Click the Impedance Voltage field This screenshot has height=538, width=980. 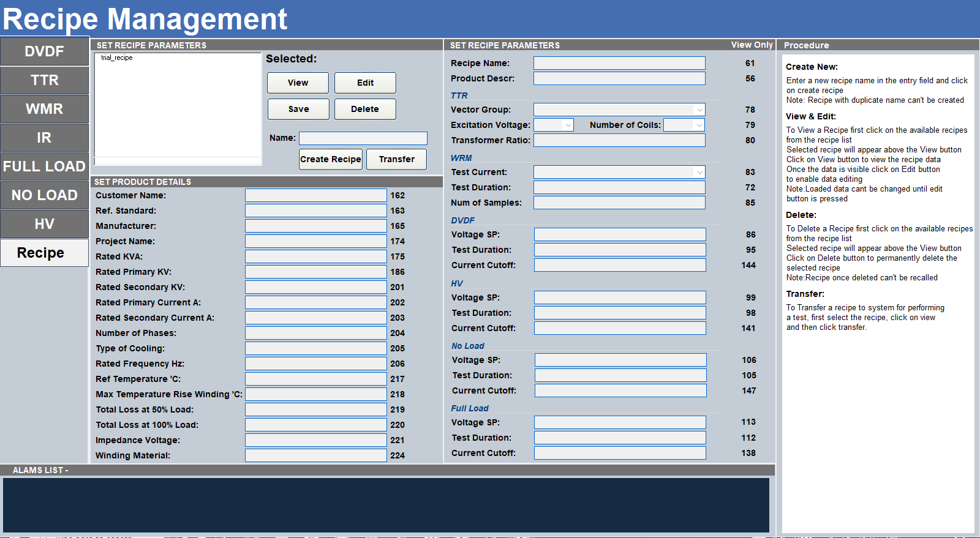pos(316,440)
